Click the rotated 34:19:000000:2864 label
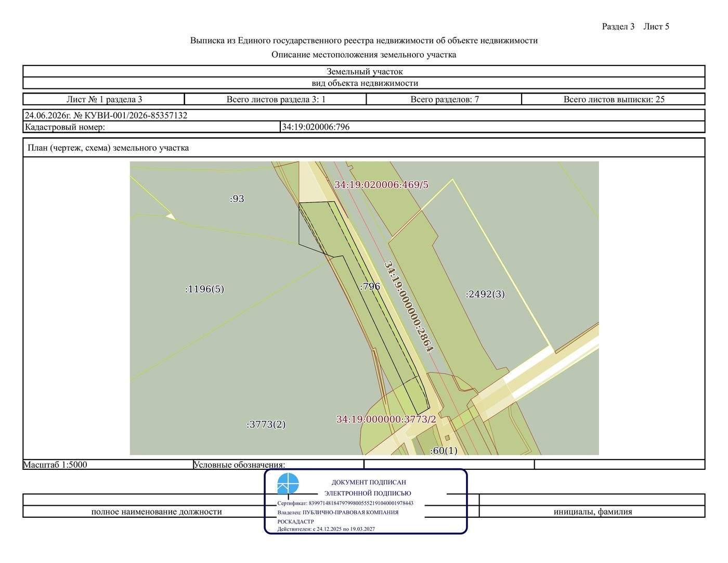This screenshot has width=728, height=563. point(409,307)
